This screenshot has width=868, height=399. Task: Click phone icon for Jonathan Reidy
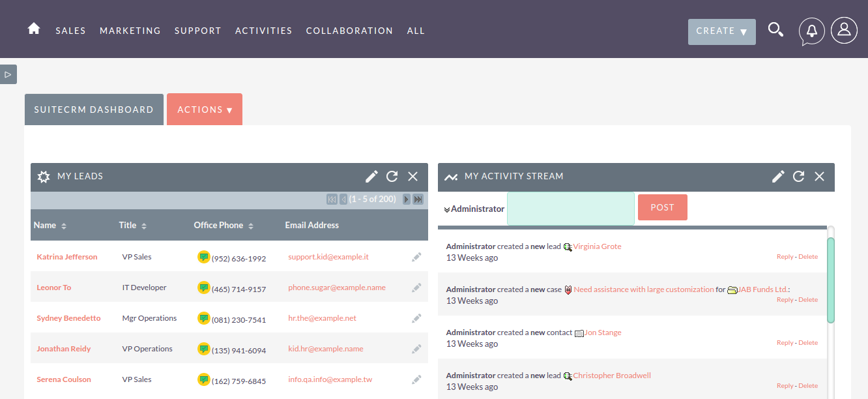click(204, 349)
